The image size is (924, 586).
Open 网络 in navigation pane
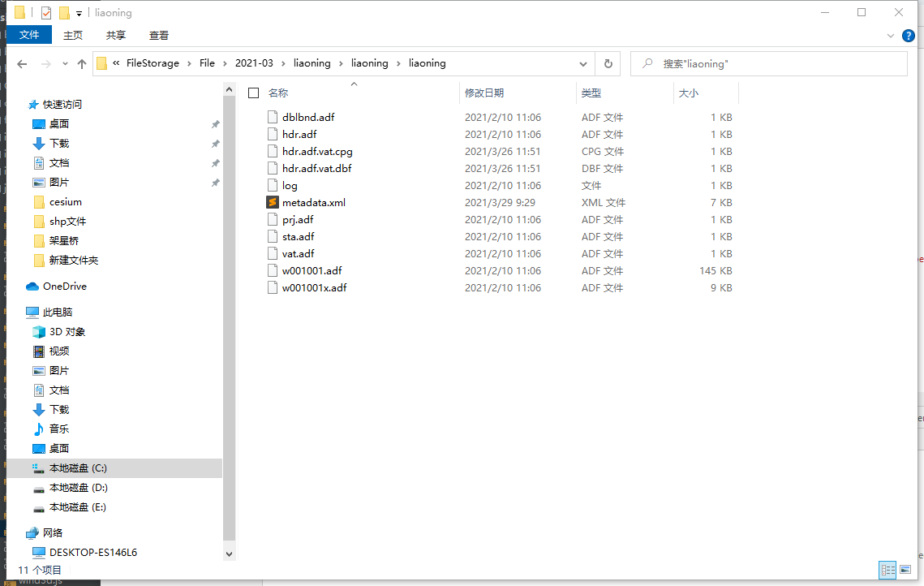[53, 533]
